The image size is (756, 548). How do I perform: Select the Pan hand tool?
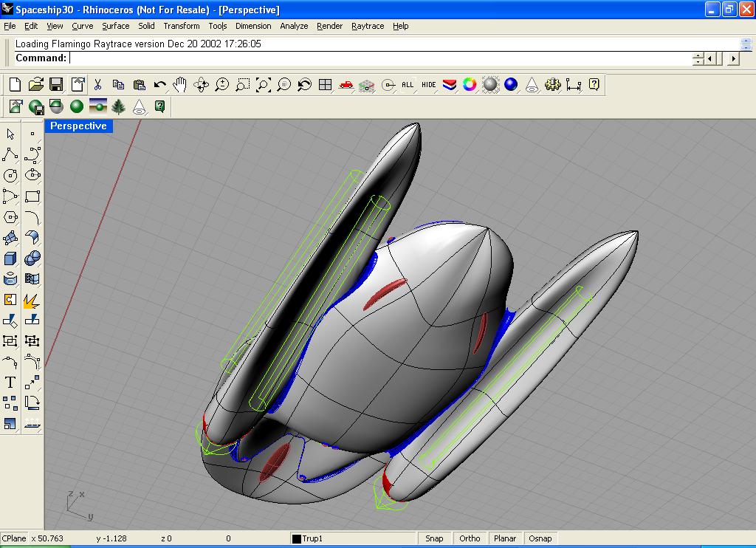point(180,85)
